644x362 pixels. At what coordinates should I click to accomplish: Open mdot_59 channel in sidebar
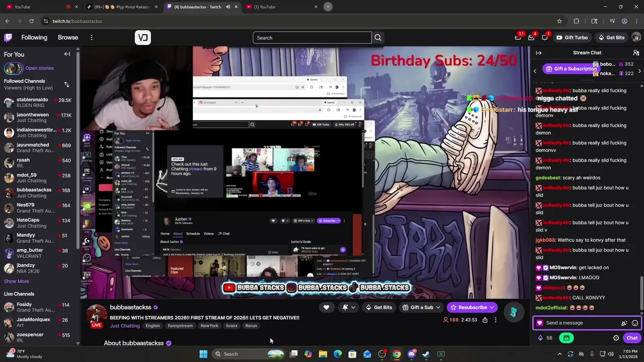(38, 177)
